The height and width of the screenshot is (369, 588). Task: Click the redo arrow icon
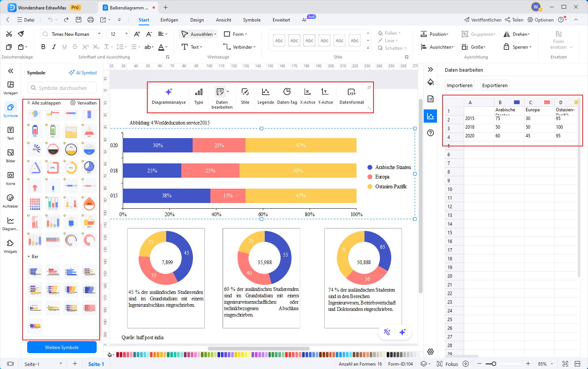66,20
